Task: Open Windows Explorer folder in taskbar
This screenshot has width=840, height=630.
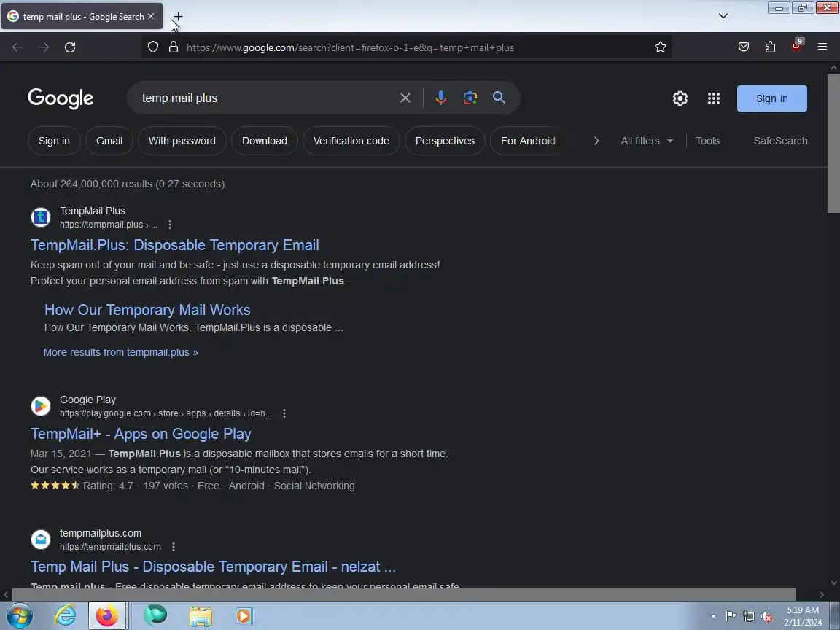Action: click(201, 615)
